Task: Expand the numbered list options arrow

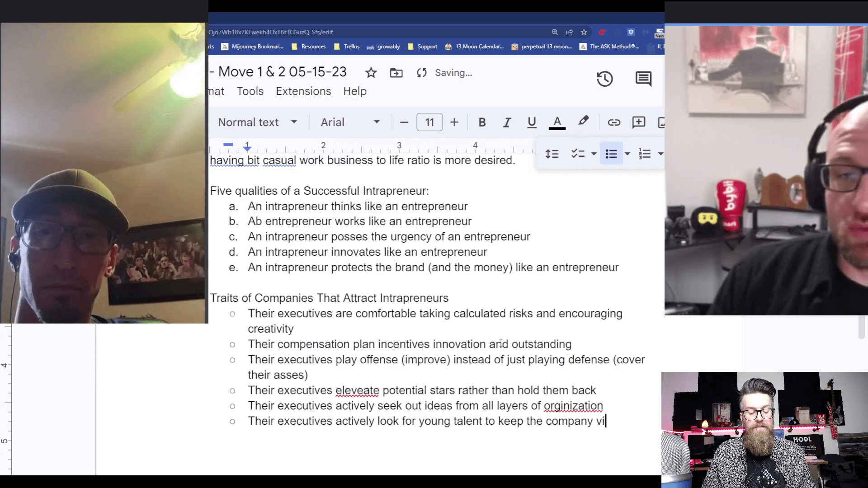Action: coord(660,154)
